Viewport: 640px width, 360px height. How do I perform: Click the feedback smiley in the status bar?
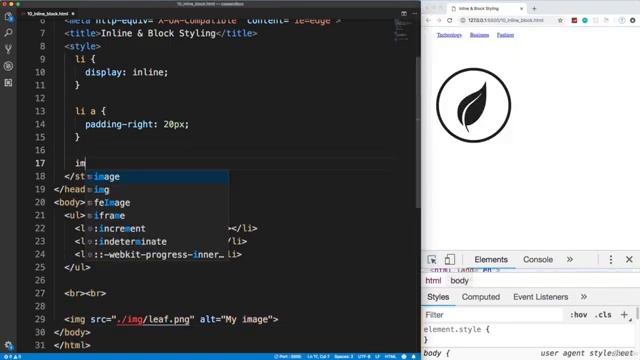(x=404, y=357)
